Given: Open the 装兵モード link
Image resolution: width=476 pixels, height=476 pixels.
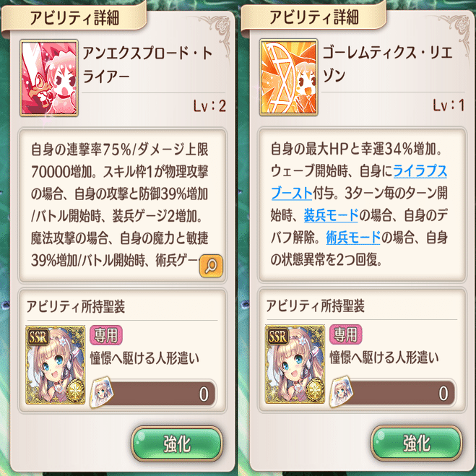Looking at the screenshot, I should coord(331,215).
